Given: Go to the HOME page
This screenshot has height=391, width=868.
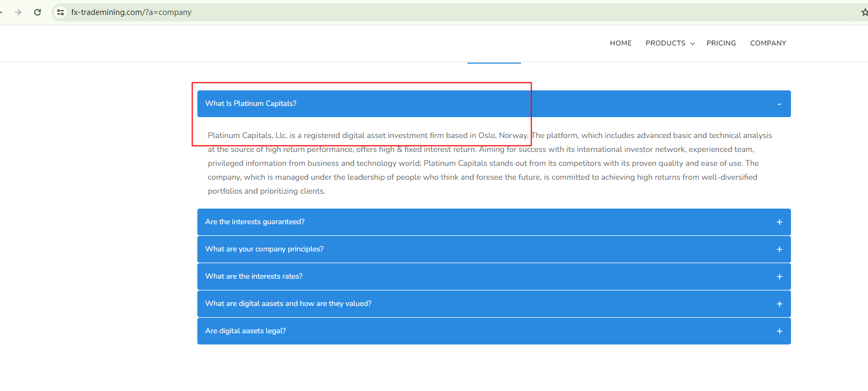Looking at the screenshot, I should [x=620, y=43].
